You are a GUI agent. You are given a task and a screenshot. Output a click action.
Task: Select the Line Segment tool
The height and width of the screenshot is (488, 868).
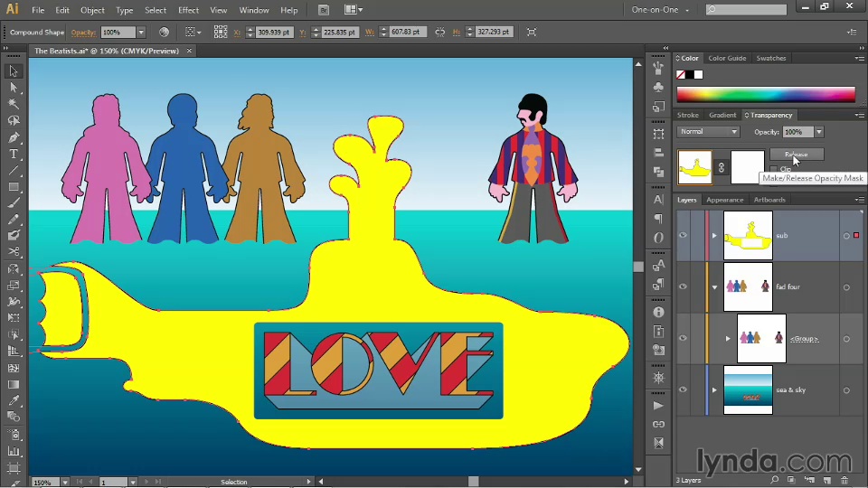(x=14, y=171)
